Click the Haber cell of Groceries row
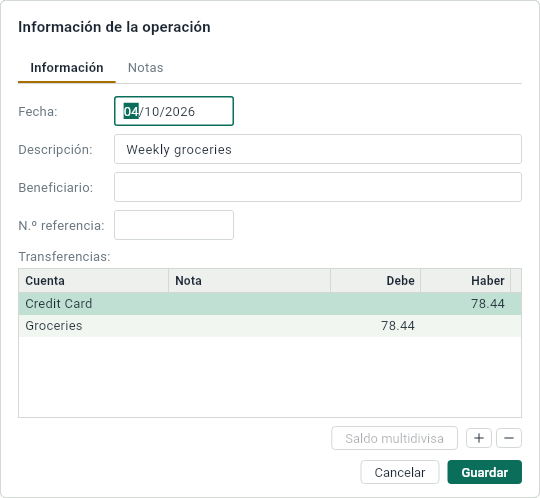 pyautogui.click(x=465, y=326)
